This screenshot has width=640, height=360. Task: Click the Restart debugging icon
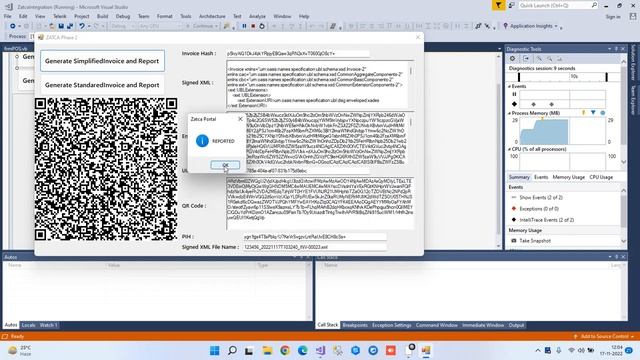[x=262, y=26]
